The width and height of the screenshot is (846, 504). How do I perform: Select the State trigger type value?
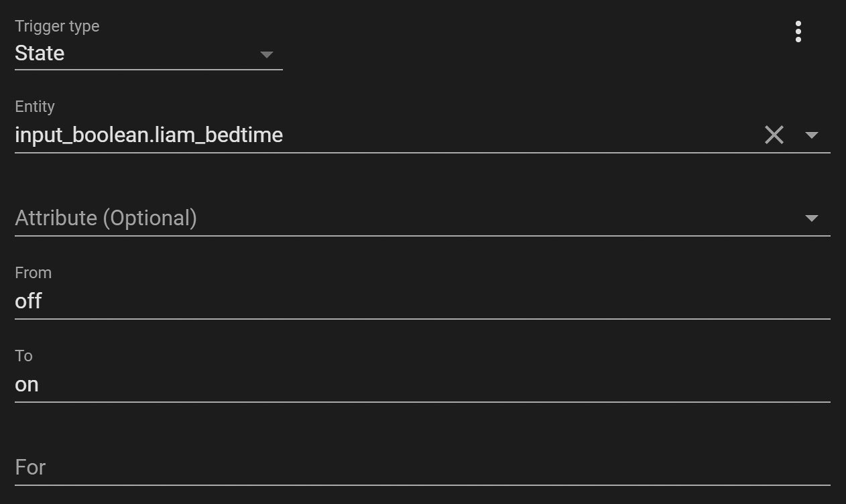tap(40, 54)
